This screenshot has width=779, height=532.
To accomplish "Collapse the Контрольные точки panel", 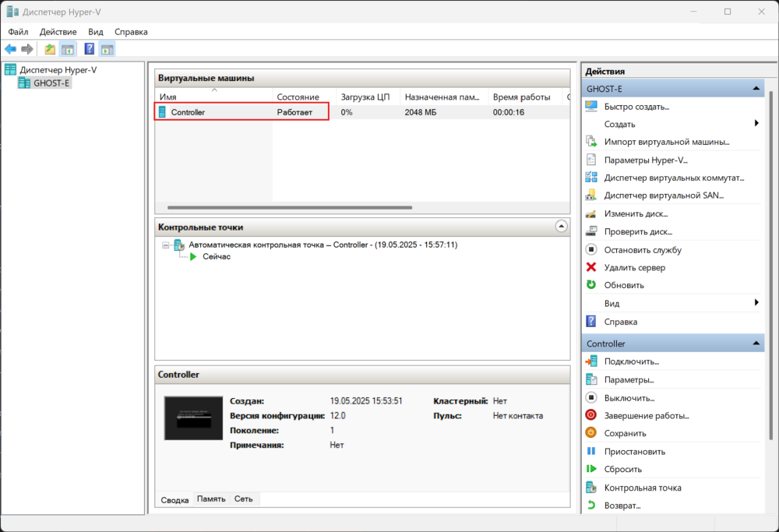I will pyautogui.click(x=561, y=227).
